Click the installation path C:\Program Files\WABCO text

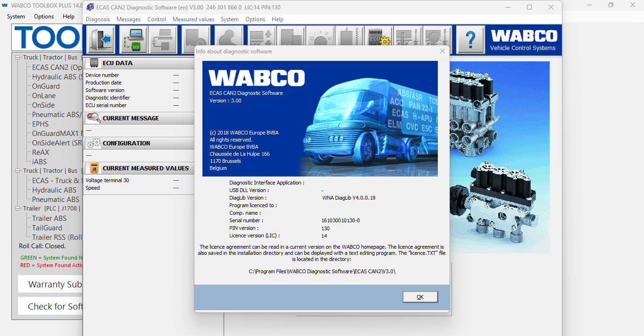322,271
